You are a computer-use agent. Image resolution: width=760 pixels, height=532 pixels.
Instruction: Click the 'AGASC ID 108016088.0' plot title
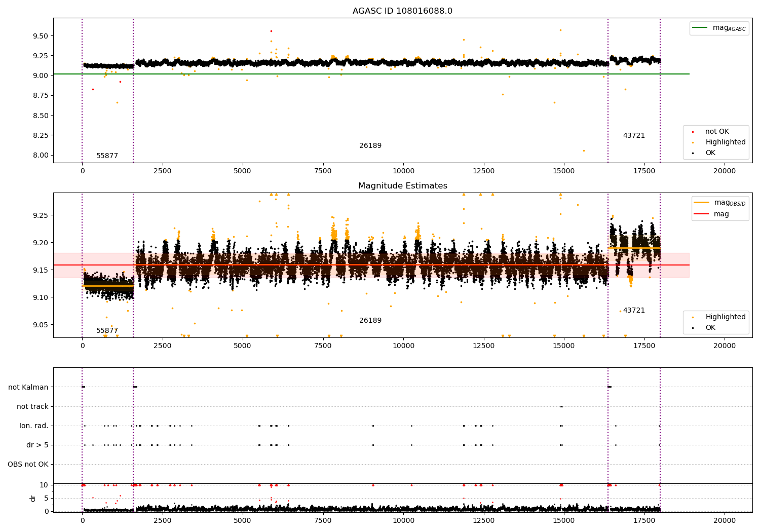[402, 11]
